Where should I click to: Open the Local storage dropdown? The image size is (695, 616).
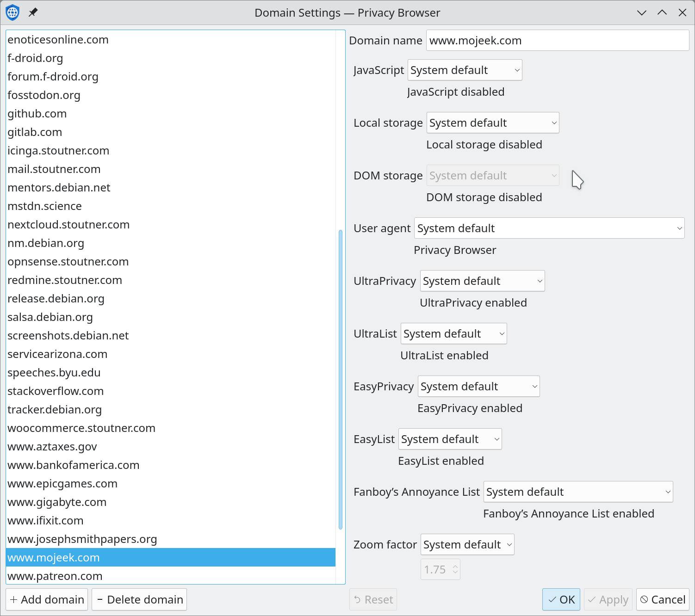[493, 123]
